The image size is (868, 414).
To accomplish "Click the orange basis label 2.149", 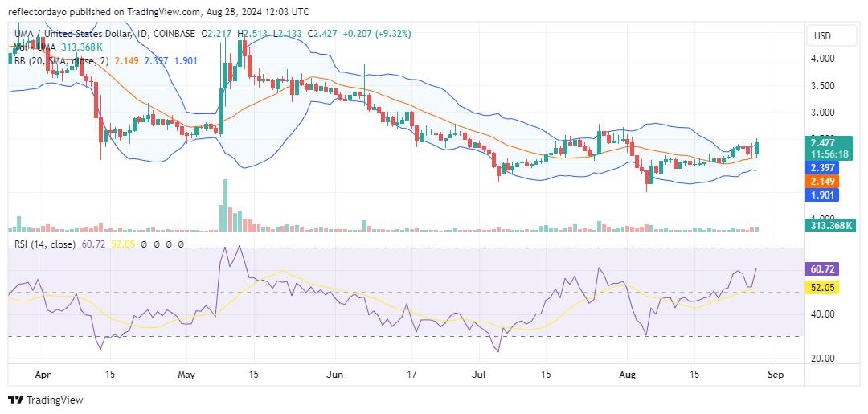I will tap(823, 181).
